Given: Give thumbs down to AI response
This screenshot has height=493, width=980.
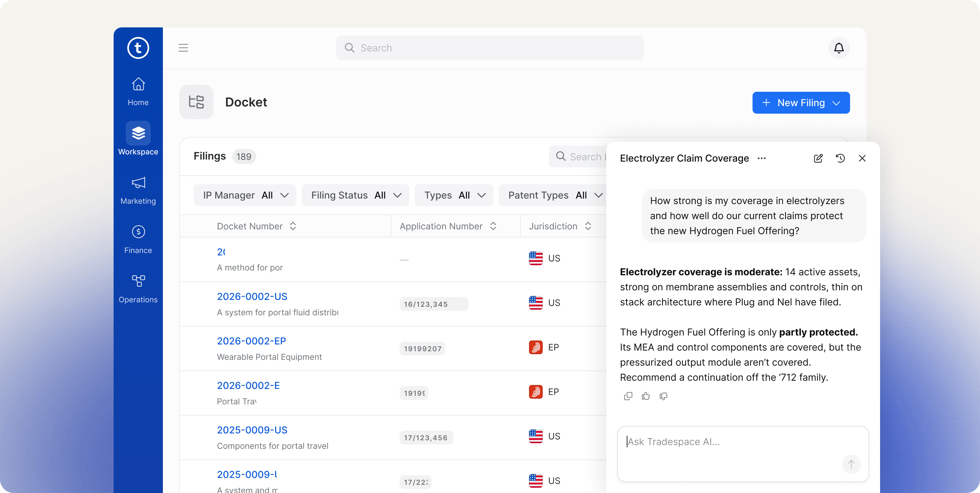Looking at the screenshot, I should (x=663, y=396).
